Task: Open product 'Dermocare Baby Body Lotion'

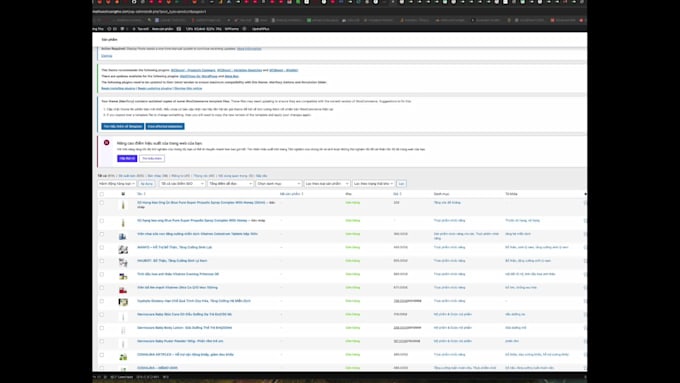Action: [184, 328]
